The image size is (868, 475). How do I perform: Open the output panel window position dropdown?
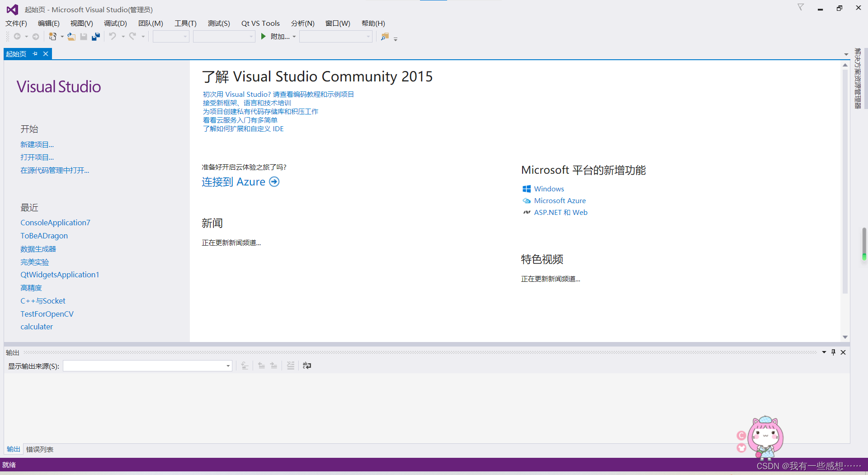[x=824, y=352]
